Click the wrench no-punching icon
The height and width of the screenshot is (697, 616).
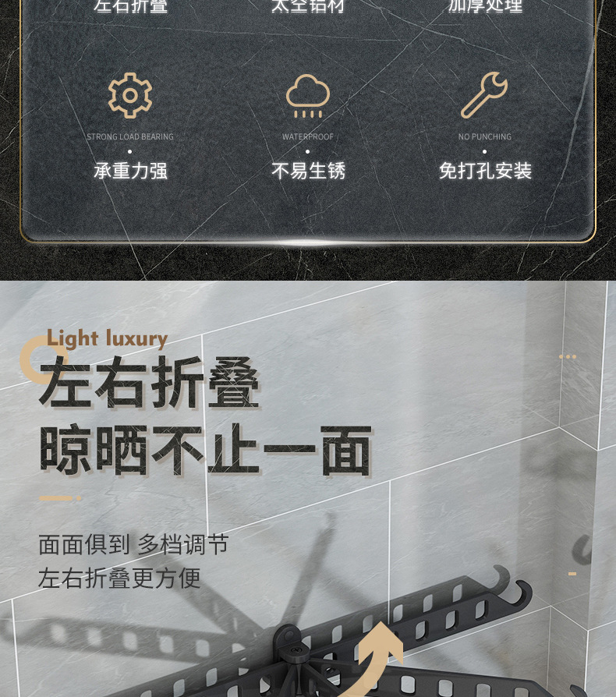point(484,95)
